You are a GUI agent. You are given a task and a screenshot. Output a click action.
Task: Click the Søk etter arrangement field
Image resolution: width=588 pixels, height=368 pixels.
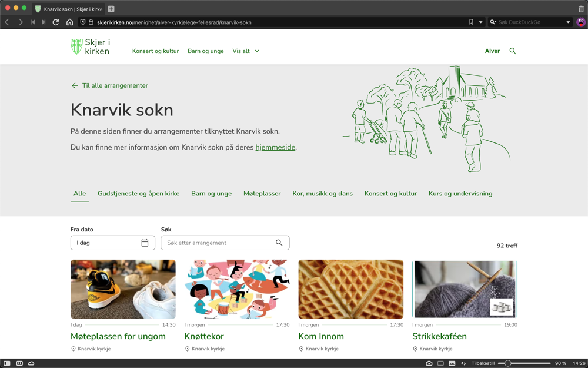pos(219,243)
